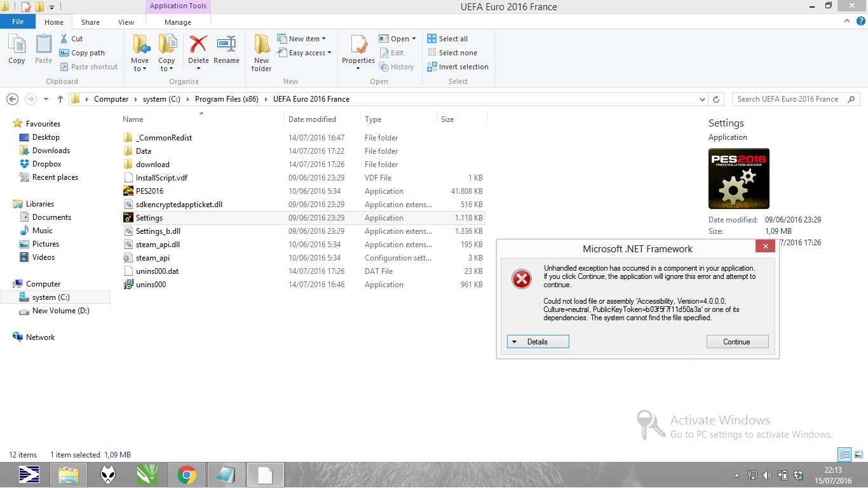The image size is (868, 488).
Task: Sort by the Name column header
Action: point(133,119)
